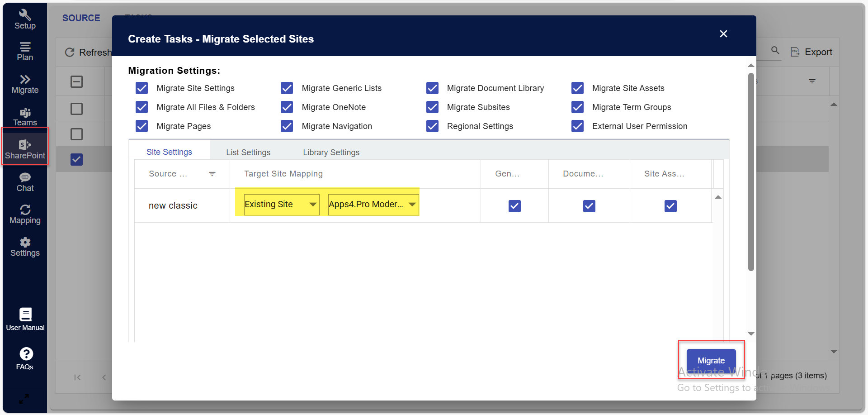The width and height of the screenshot is (868, 415).
Task: Open the Settings section
Action: tap(25, 247)
